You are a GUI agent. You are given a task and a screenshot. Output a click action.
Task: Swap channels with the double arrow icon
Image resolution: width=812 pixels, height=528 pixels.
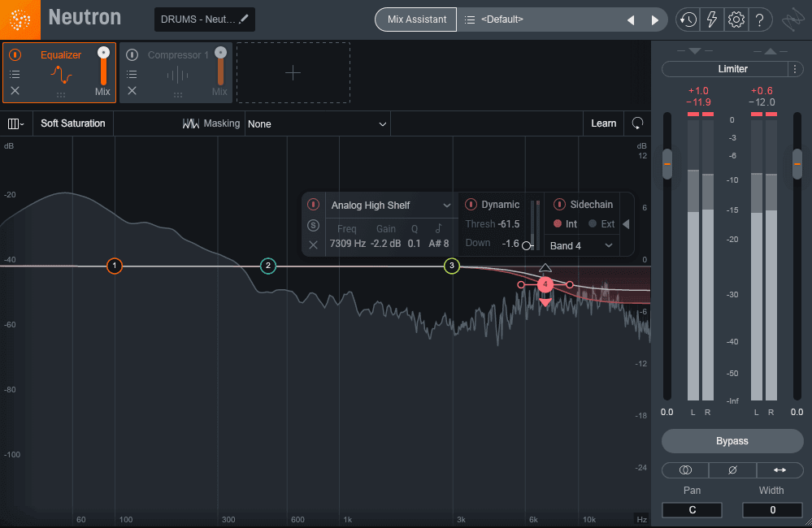779,470
